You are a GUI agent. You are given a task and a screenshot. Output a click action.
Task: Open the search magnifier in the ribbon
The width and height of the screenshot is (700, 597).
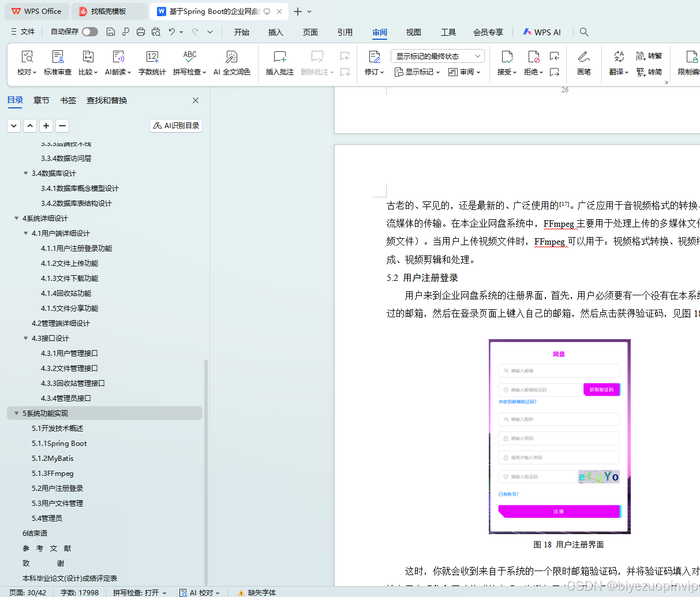pos(584,32)
